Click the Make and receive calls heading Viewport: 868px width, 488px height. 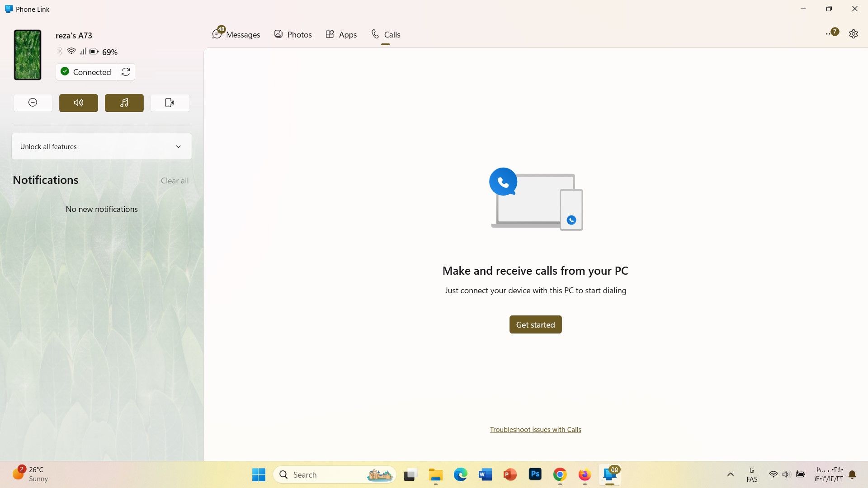535,271
